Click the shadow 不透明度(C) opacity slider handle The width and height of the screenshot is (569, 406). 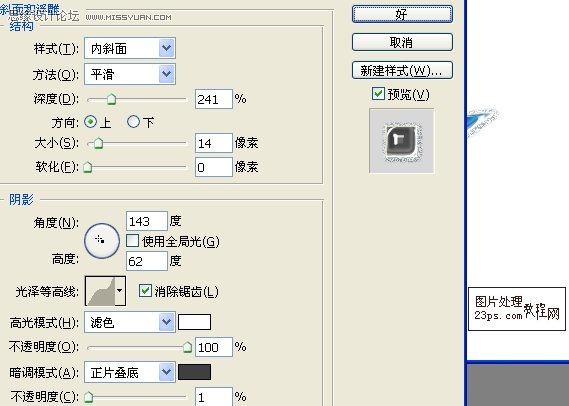point(89,397)
